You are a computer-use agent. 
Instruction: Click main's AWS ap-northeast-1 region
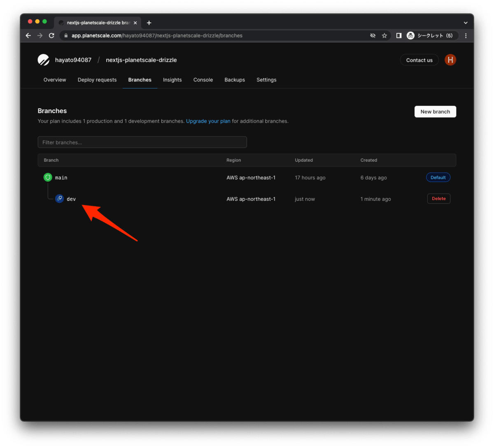[251, 178]
